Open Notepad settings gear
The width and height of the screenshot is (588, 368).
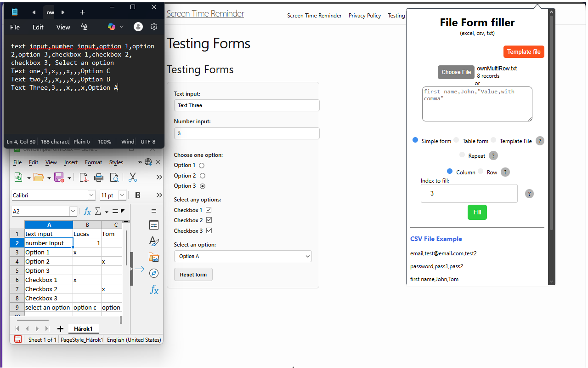[x=154, y=27]
